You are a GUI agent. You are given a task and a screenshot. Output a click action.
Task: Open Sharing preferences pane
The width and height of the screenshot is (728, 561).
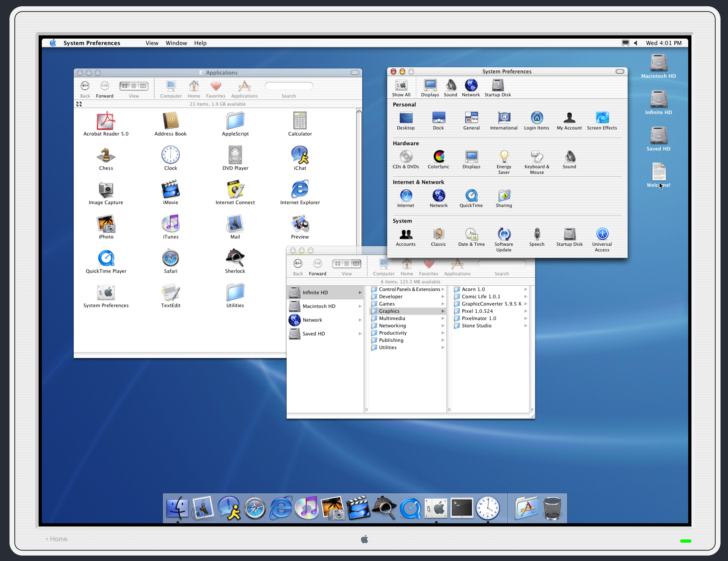tap(504, 198)
